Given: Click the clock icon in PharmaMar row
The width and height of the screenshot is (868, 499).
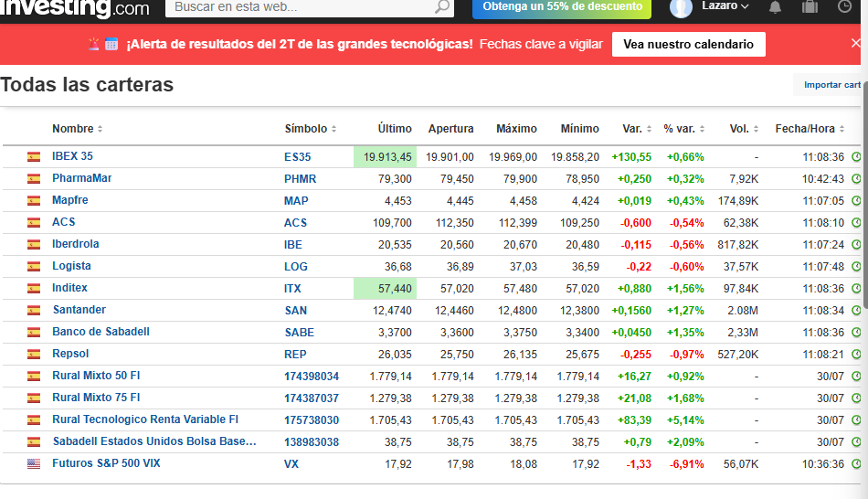Looking at the screenshot, I should coord(856,179).
